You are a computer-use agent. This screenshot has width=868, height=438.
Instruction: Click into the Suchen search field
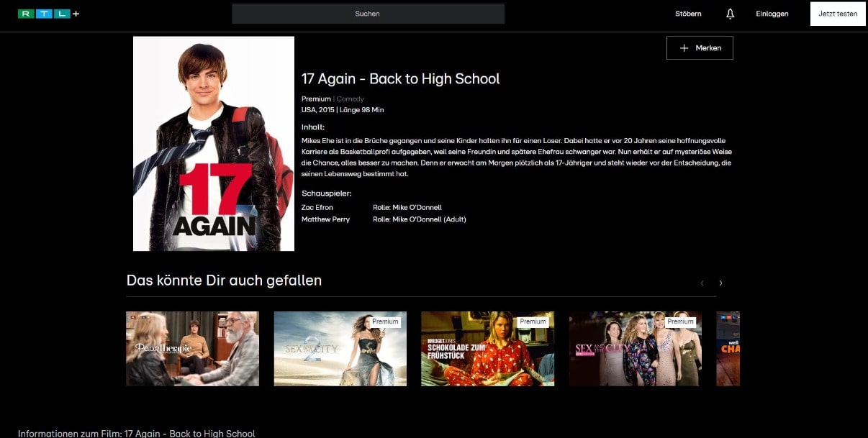(368, 14)
